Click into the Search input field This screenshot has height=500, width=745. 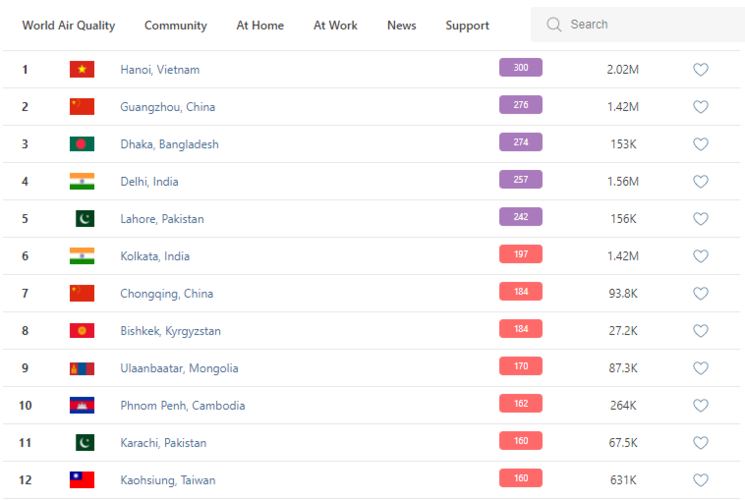640,25
